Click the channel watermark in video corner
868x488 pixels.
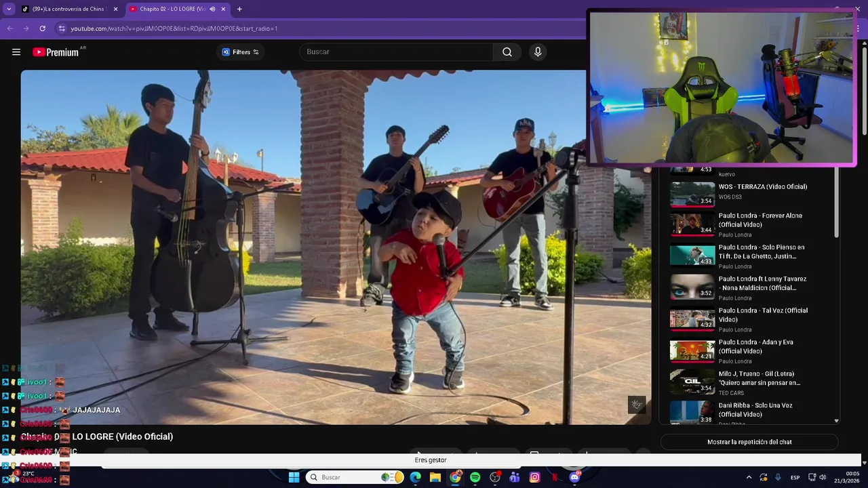(x=637, y=405)
